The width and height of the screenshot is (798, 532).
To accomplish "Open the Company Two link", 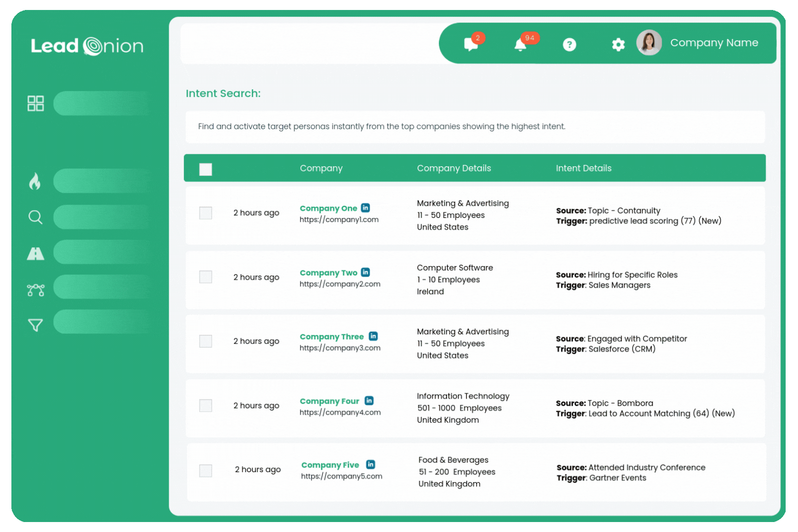I will pyautogui.click(x=328, y=273).
